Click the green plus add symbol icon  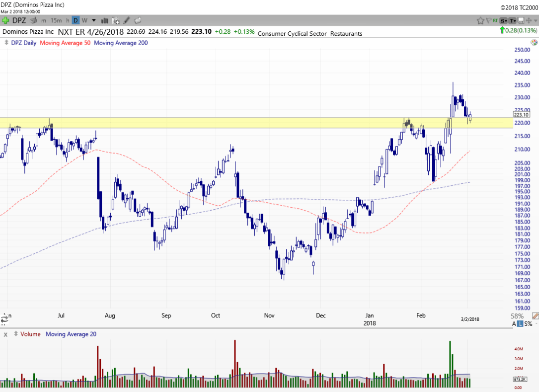[5, 20]
